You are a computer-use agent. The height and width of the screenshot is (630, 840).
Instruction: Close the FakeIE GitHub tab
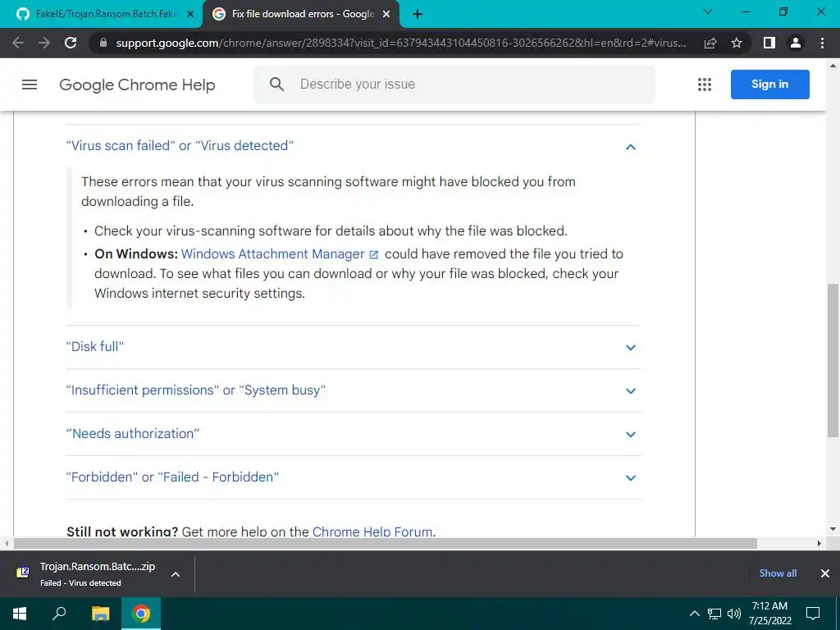(x=190, y=14)
